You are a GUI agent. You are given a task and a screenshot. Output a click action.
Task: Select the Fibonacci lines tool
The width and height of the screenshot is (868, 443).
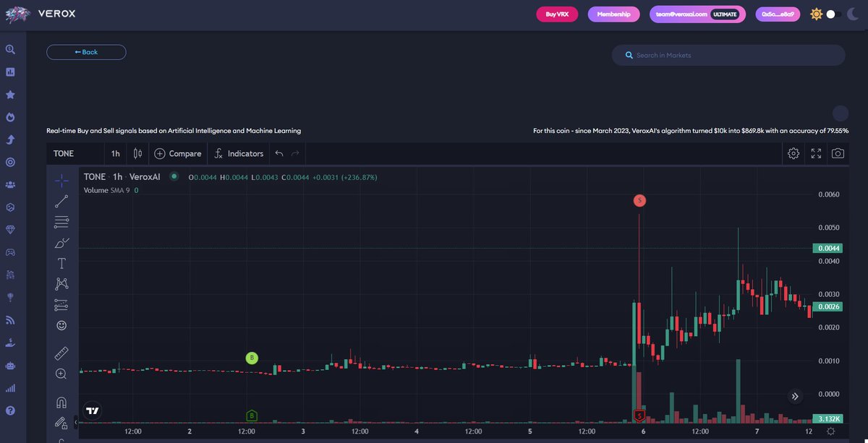[61, 222]
